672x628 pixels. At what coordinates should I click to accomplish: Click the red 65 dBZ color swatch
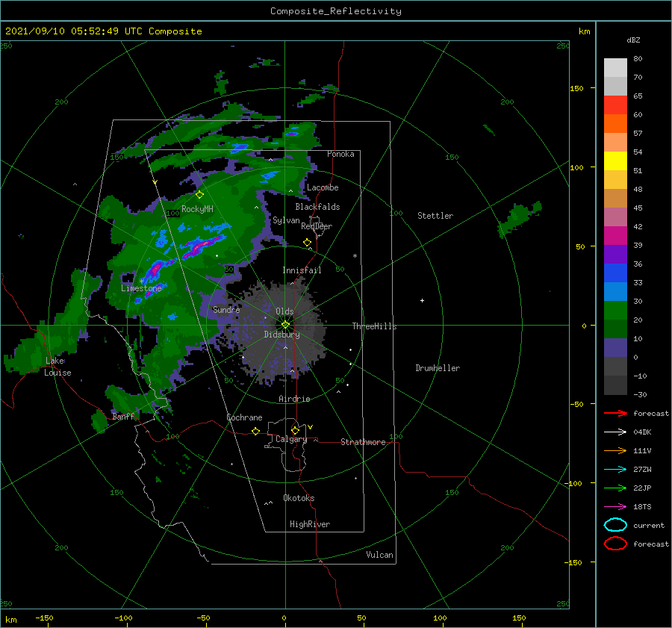615,105
